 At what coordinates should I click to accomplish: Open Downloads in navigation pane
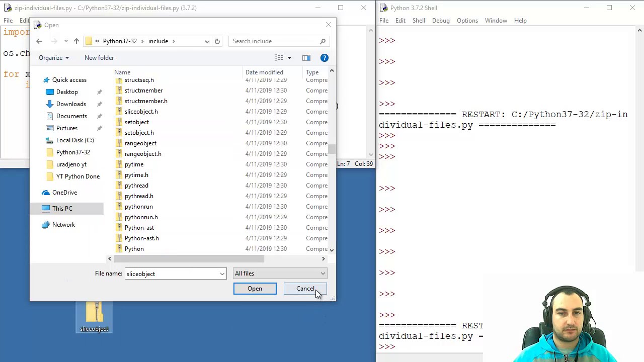[x=71, y=104]
